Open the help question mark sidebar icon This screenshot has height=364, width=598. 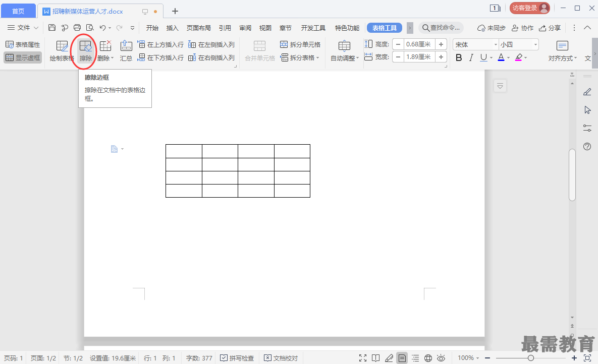587,146
